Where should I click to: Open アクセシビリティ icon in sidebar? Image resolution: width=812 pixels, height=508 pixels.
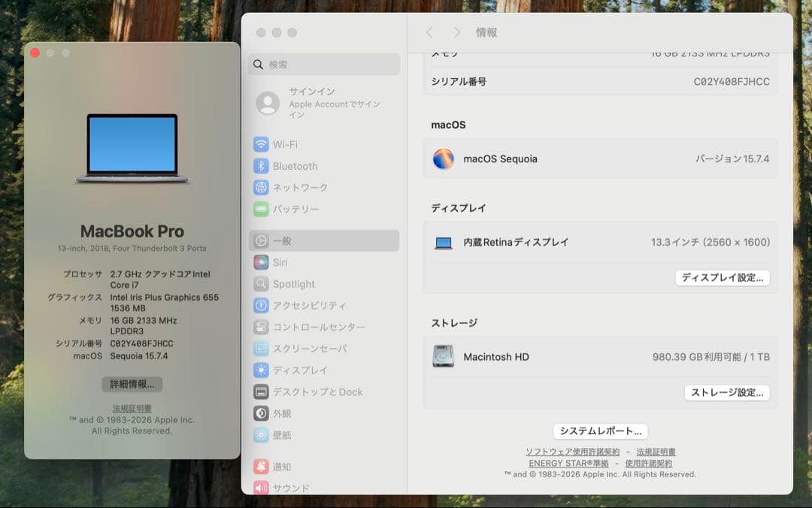point(261,306)
